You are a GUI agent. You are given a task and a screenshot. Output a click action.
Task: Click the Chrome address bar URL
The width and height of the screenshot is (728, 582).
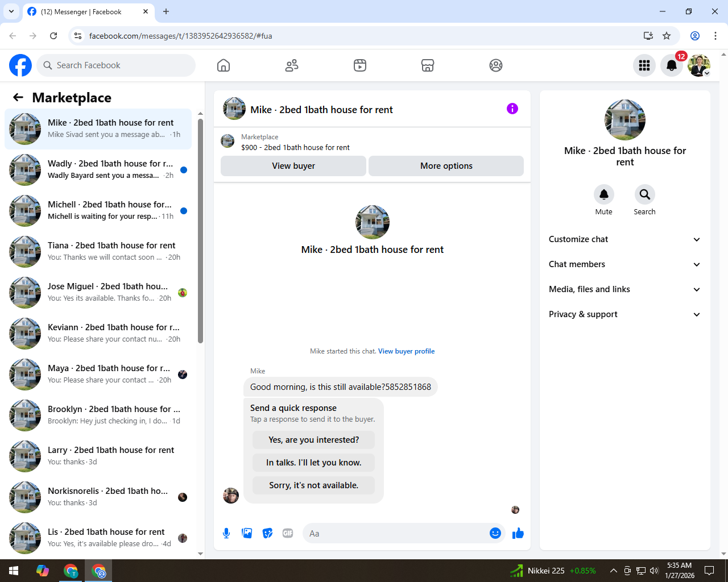click(180, 36)
